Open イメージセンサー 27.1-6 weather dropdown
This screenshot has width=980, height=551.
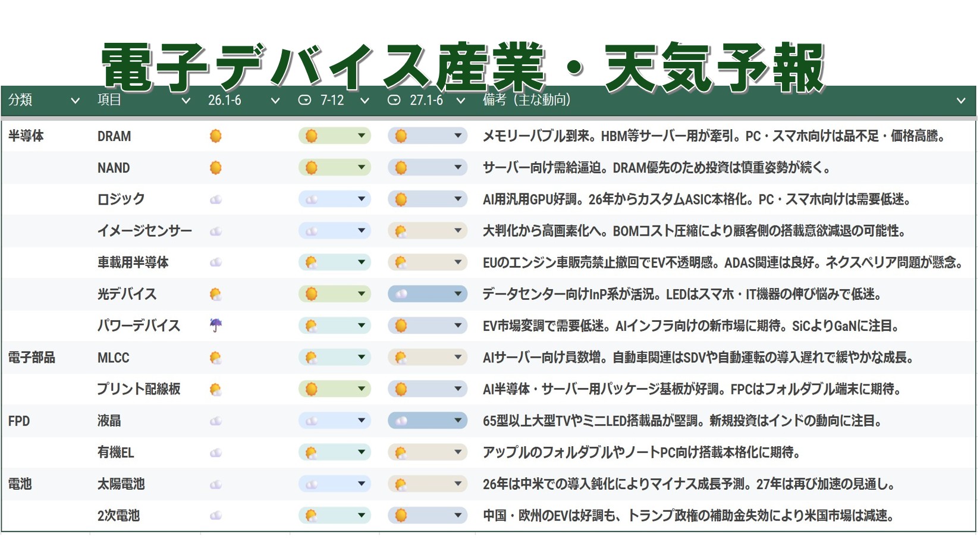click(x=427, y=231)
